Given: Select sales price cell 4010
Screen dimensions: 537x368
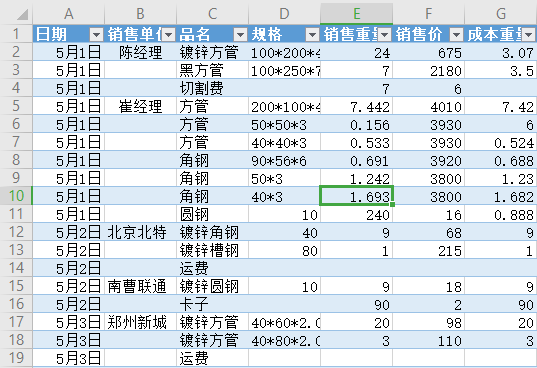Looking at the screenshot, I should tap(428, 106).
